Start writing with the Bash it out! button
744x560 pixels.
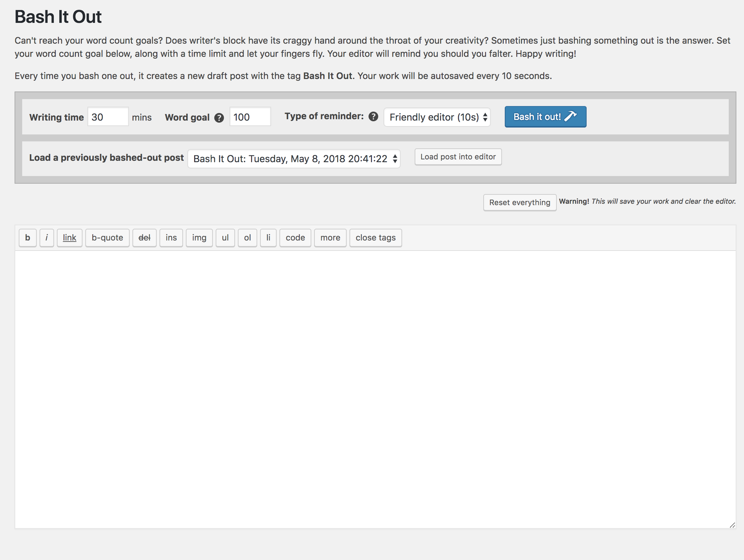pyautogui.click(x=545, y=117)
